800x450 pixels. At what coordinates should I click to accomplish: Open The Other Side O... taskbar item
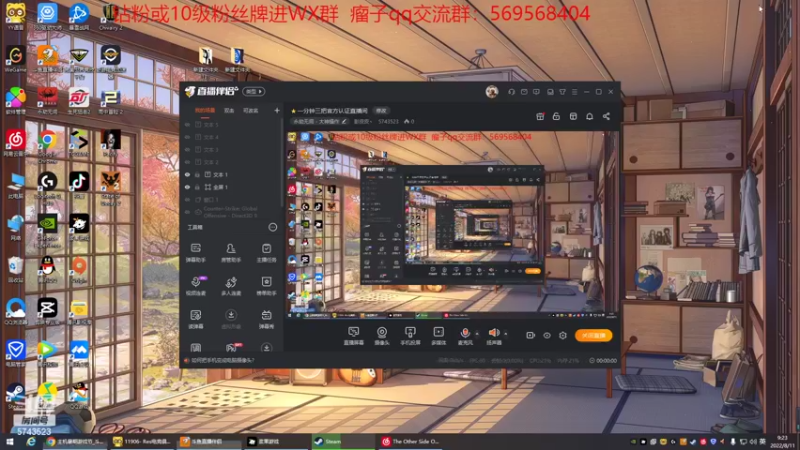pyautogui.click(x=410, y=441)
